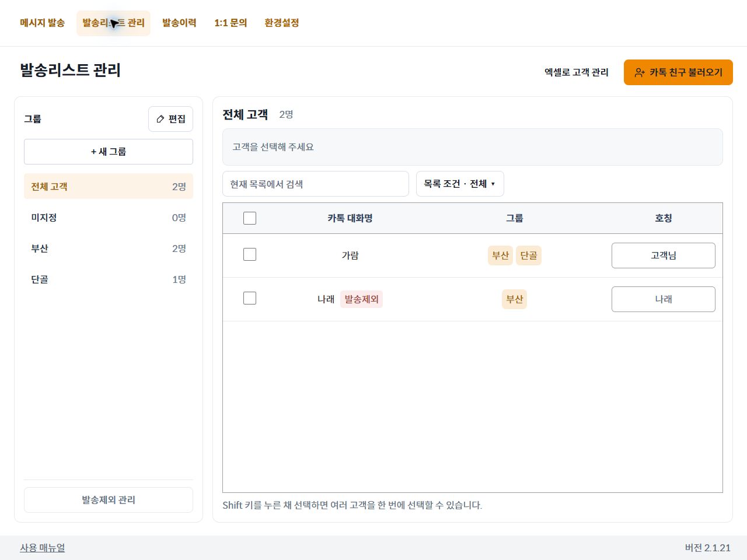
Task: Click the 부산 tag in 가람 row
Action: (500, 256)
